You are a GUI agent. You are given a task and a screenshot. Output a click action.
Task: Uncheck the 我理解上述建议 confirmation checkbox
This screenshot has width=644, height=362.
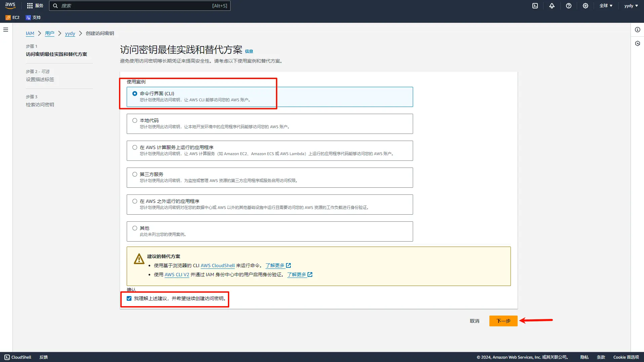tap(129, 298)
